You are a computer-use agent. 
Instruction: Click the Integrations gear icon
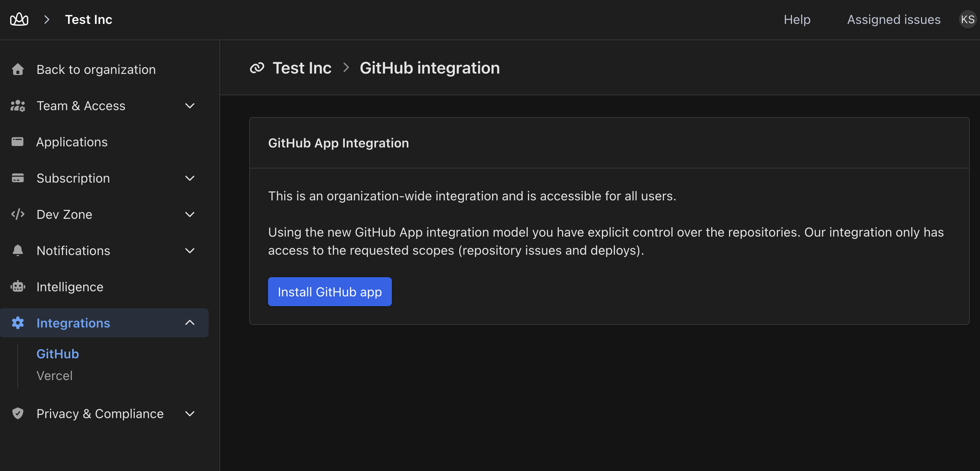point(17,322)
